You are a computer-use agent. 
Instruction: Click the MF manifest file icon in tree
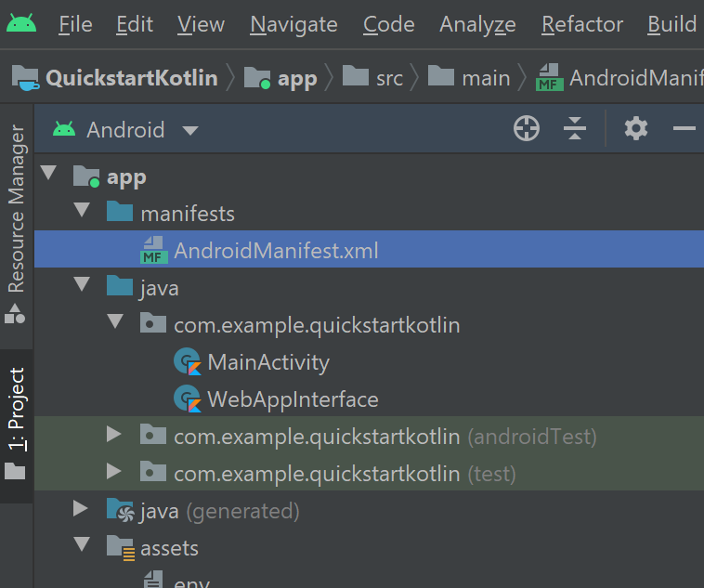click(x=154, y=250)
